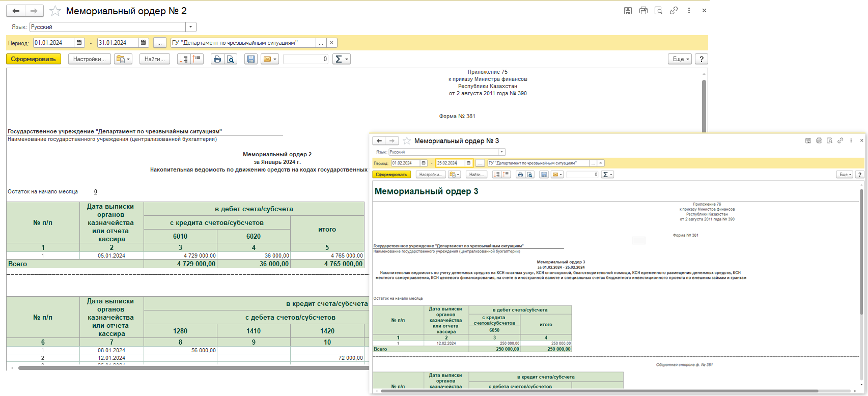This screenshot has width=868, height=396.
Task: Copy link icon in order № 2 title bar
Action: [674, 11]
